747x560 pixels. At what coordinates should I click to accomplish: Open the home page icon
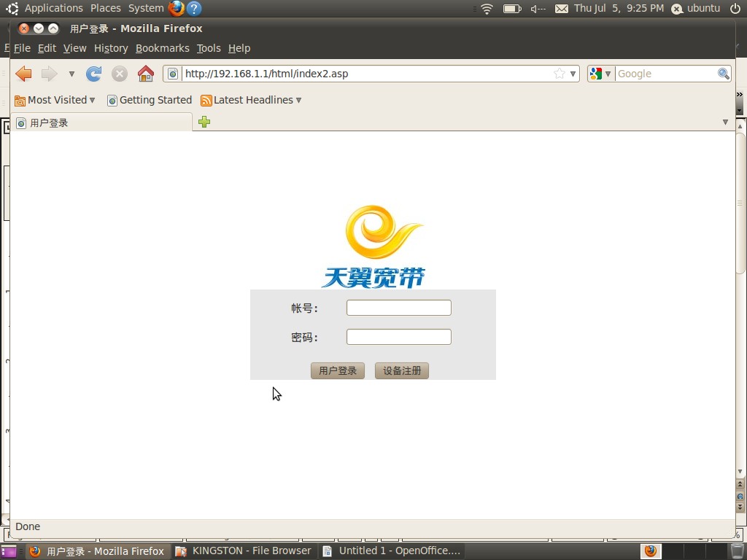point(146,74)
